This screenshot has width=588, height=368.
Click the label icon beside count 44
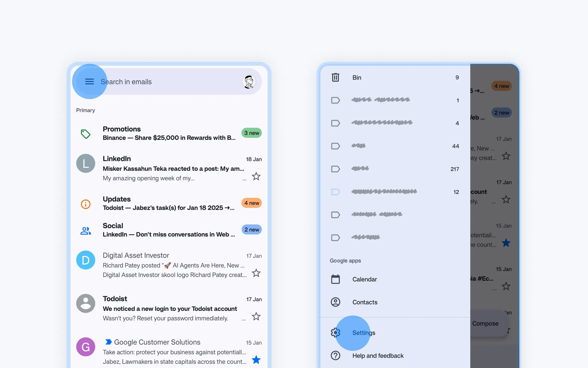(335, 146)
